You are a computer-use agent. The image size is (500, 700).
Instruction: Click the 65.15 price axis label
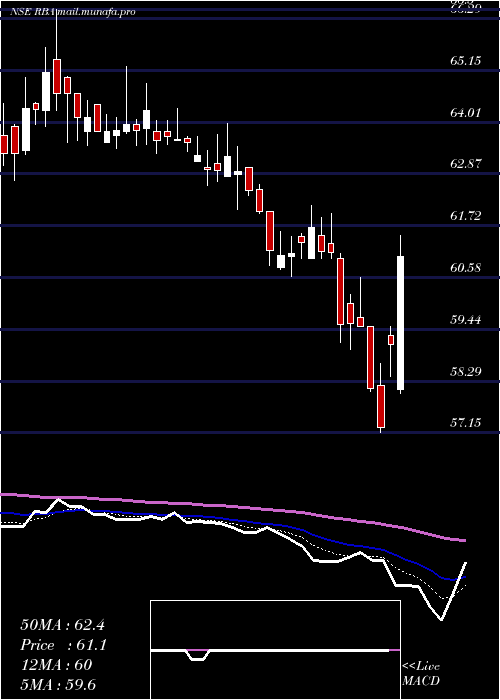tap(466, 60)
